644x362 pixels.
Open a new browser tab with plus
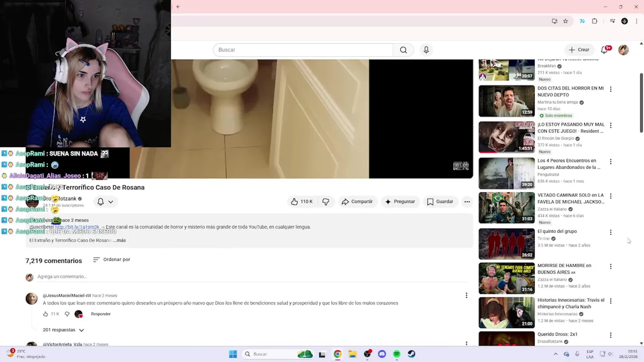(x=178, y=7)
